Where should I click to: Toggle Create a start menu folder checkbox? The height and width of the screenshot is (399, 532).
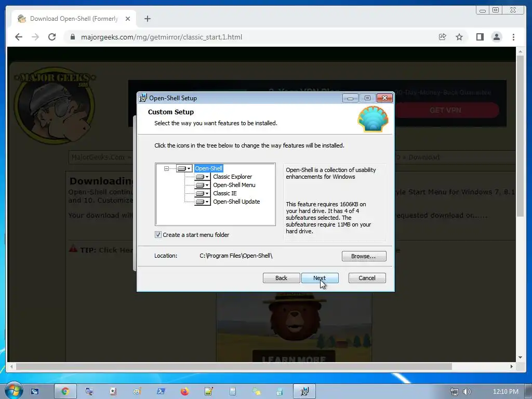[158, 235]
